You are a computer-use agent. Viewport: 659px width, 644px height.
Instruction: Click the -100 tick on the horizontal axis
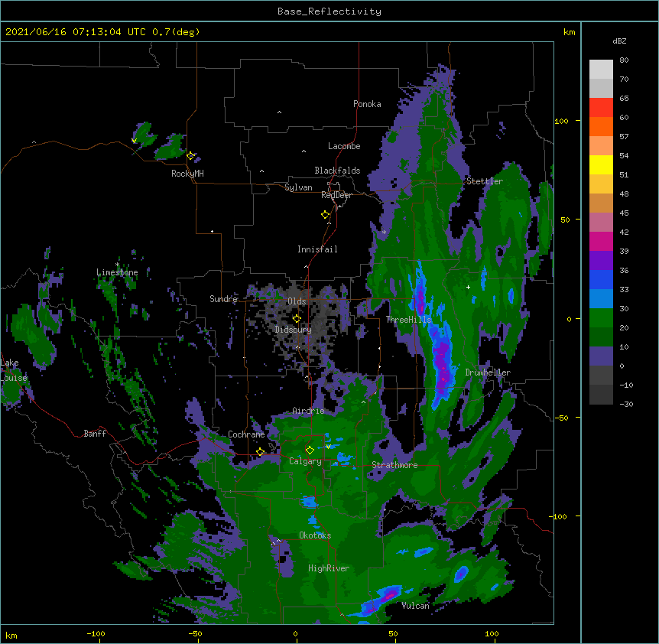tap(96, 633)
